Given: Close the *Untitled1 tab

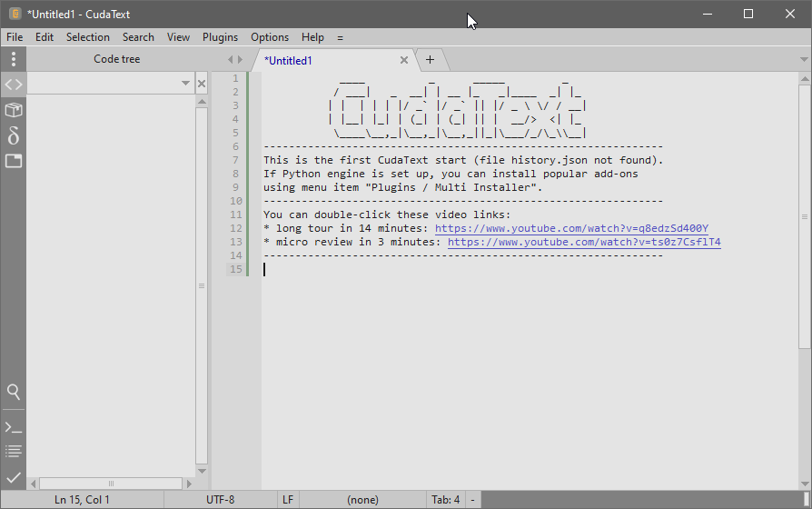Looking at the screenshot, I should (404, 60).
